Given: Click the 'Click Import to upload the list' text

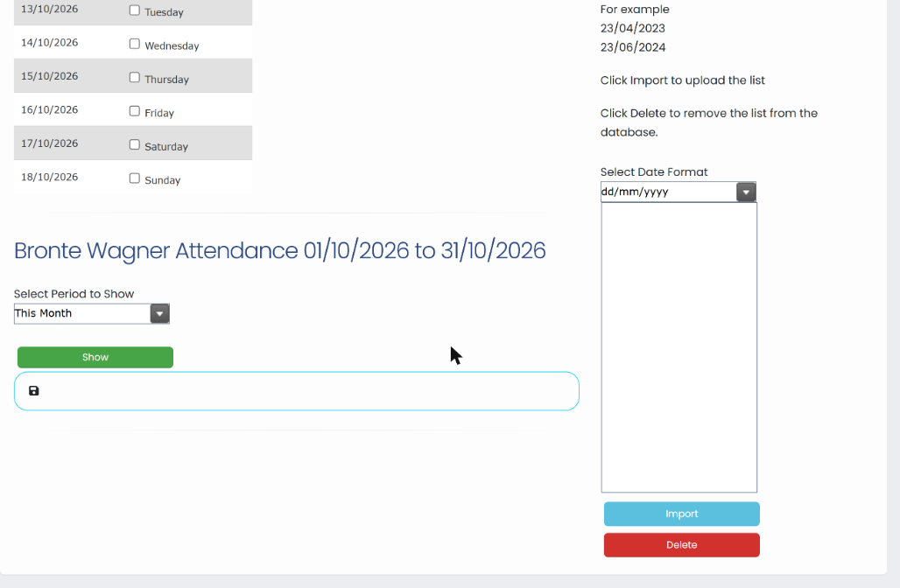Looking at the screenshot, I should [x=683, y=80].
